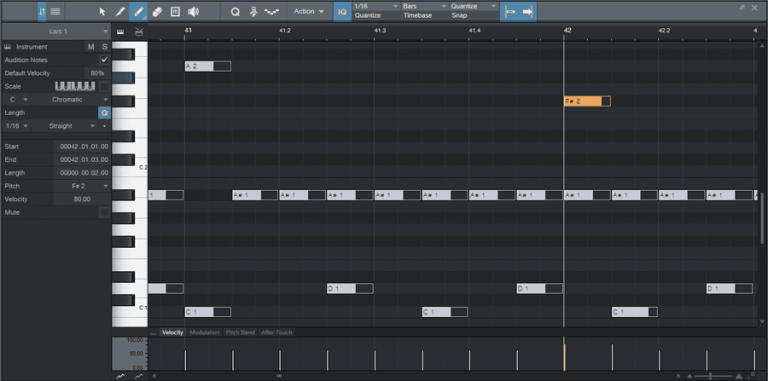
Task: Edit Default Velocity 80% field
Action: point(96,73)
